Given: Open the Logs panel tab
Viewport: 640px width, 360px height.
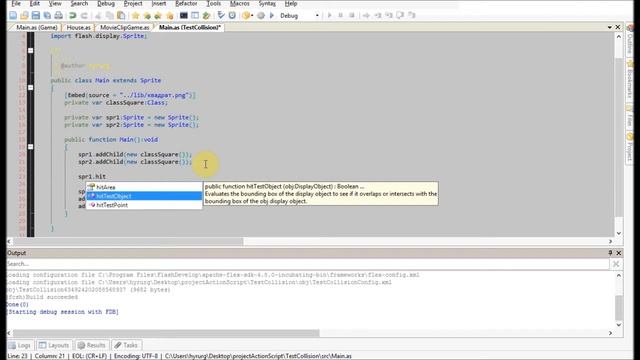Looking at the screenshot, I should [x=20, y=345].
